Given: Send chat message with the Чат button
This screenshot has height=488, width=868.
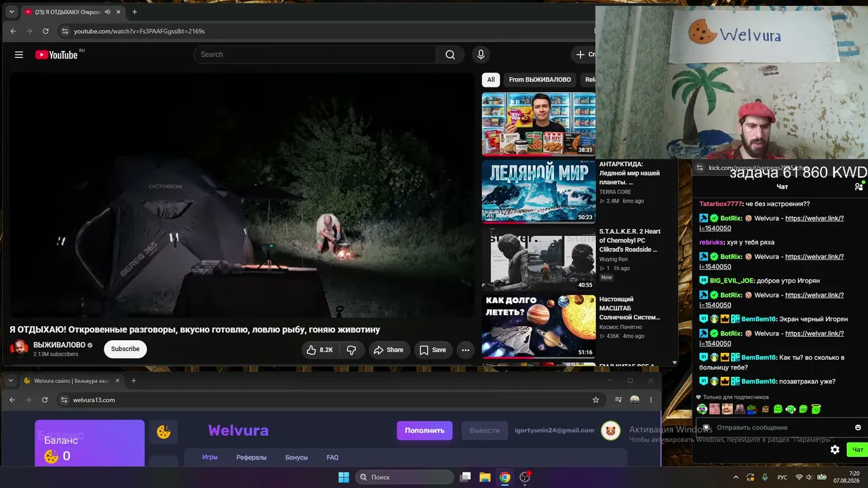Looking at the screenshot, I should coord(857,449).
